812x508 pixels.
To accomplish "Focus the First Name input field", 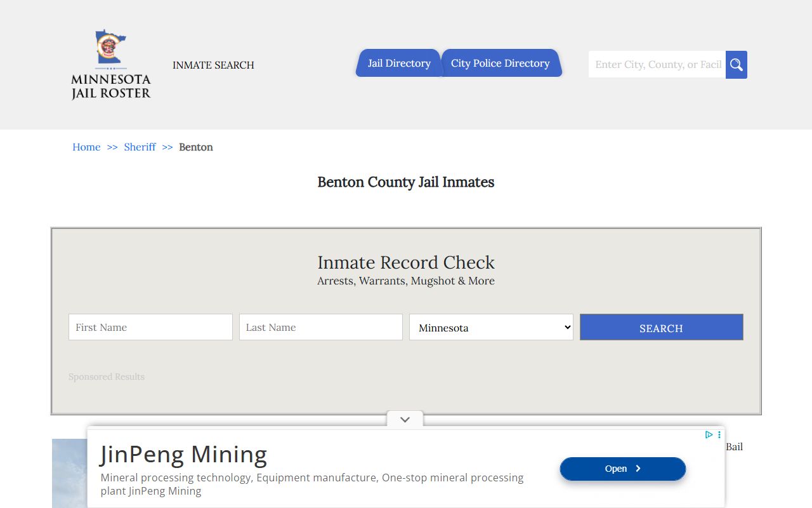I will click(x=150, y=327).
